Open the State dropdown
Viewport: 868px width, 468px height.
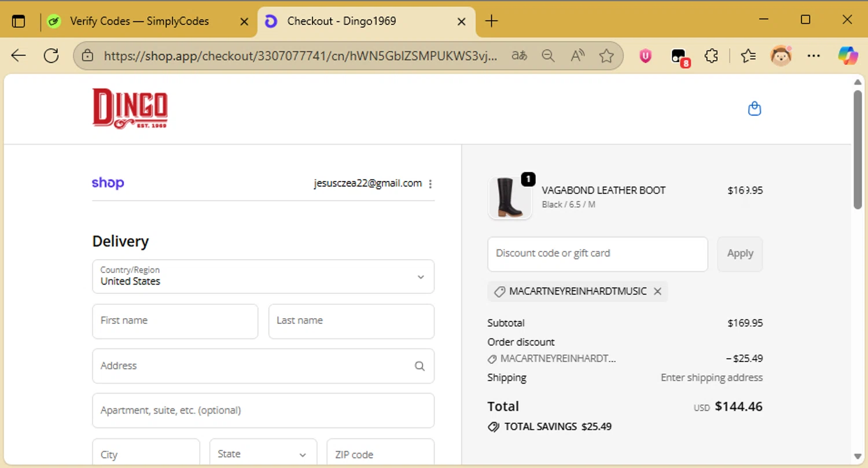pos(263,453)
